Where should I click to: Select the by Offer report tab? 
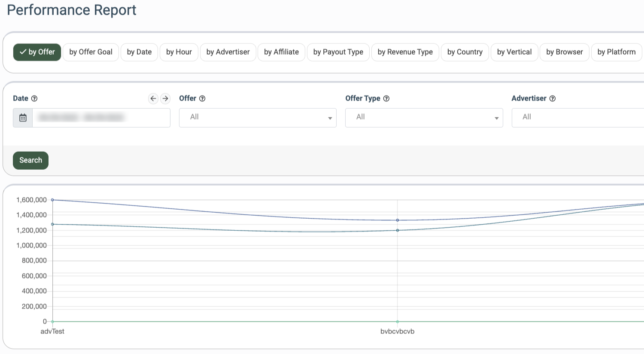click(x=37, y=52)
